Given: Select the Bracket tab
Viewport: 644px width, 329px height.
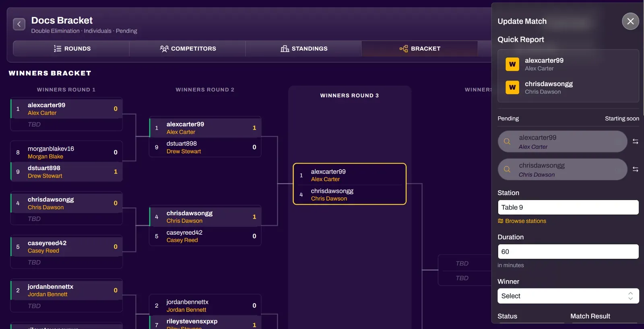Looking at the screenshot, I should (x=420, y=49).
